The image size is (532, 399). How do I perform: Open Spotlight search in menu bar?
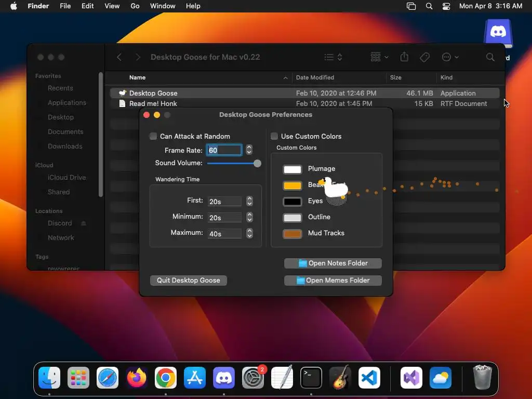tap(429, 6)
